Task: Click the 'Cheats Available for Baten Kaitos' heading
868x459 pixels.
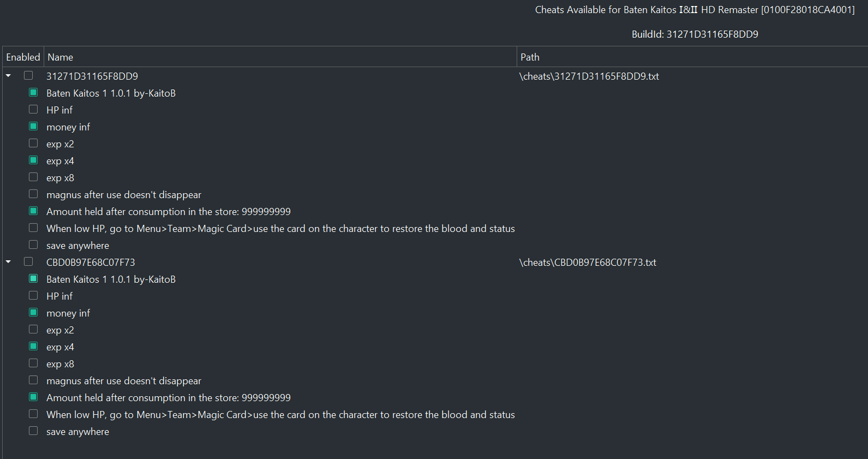Action: [695, 10]
